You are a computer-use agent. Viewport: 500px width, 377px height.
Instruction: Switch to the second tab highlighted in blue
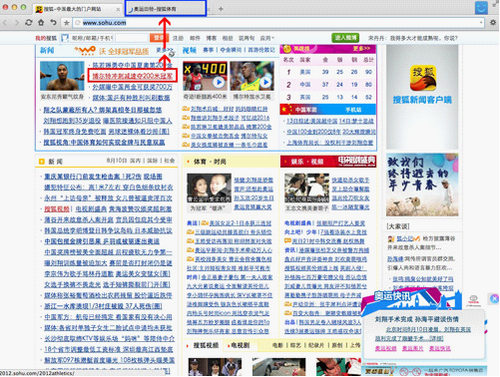click(x=166, y=8)
